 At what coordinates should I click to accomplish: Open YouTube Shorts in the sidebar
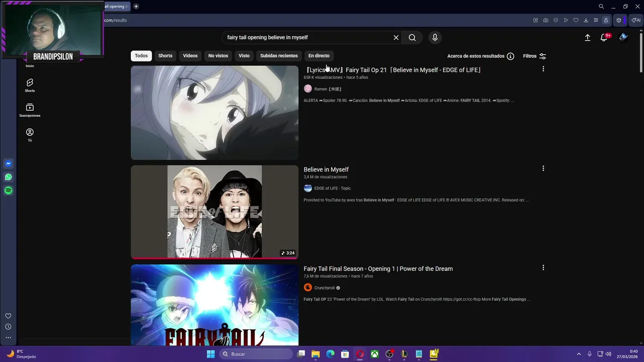tap(30, 85)
